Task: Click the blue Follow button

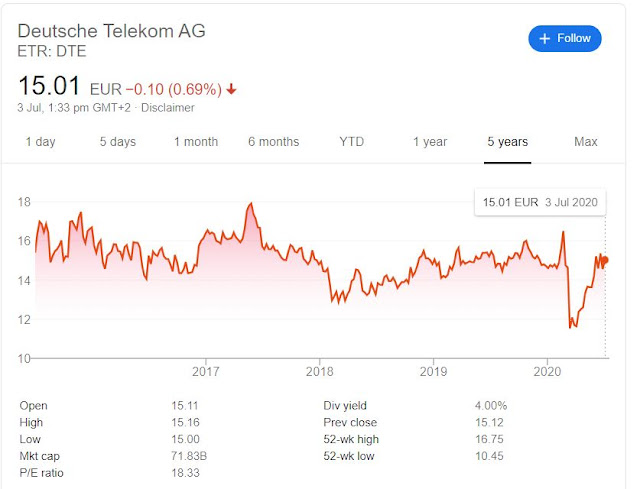Action: pyautogui.click(x=564, y=39)
